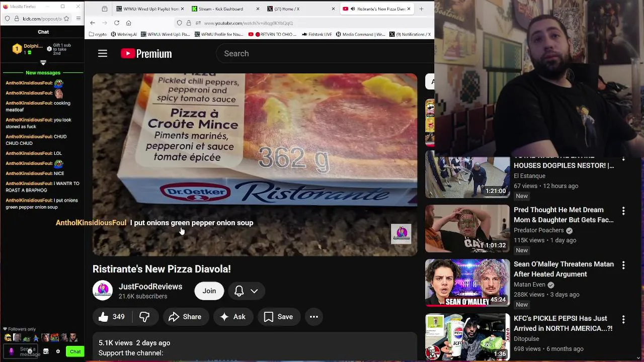This screenshot has width=644, height=362.
Task: Open the Ask AI button
Action: coord(233,317)
